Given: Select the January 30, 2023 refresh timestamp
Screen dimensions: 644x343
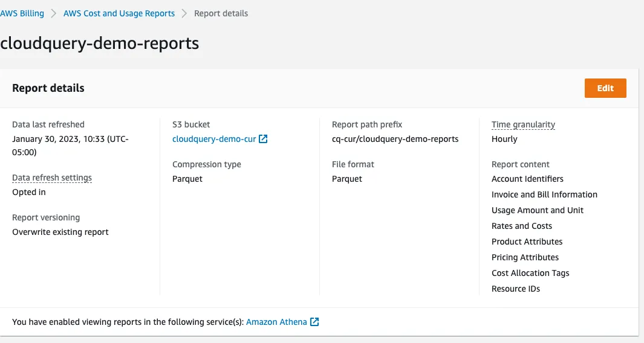Looking at the screenshot, I should click(x=70, y=146).
